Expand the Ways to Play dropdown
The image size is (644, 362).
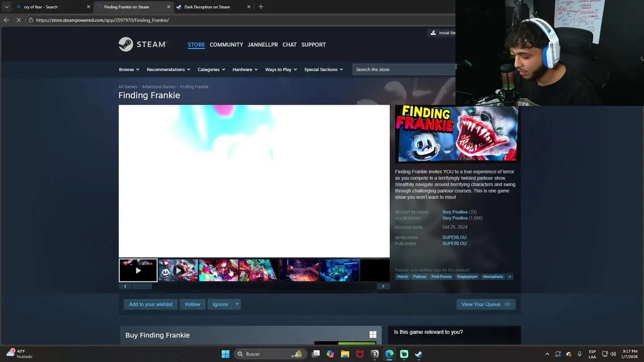point(281,69)
